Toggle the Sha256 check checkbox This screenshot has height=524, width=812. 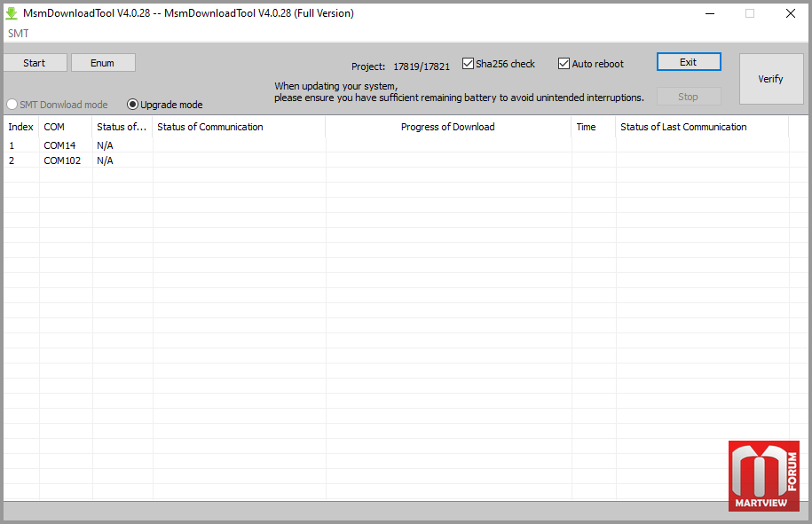tap(469, 64)
